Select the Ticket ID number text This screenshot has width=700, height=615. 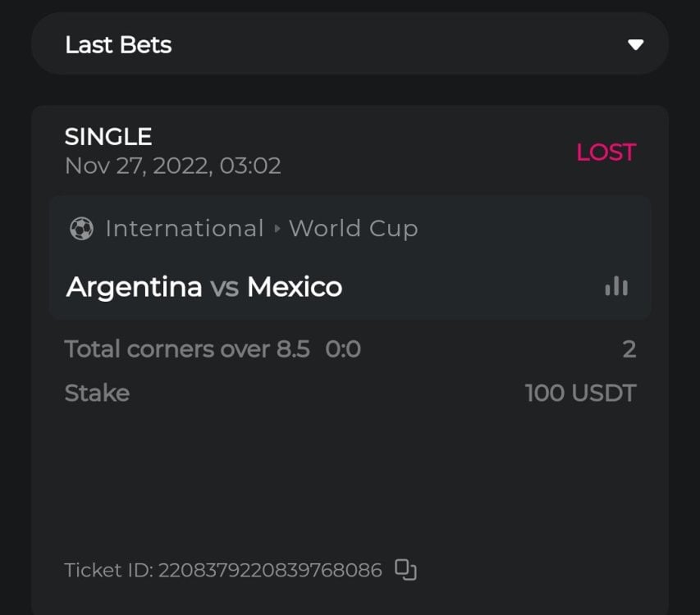click(x=270, y=570)
